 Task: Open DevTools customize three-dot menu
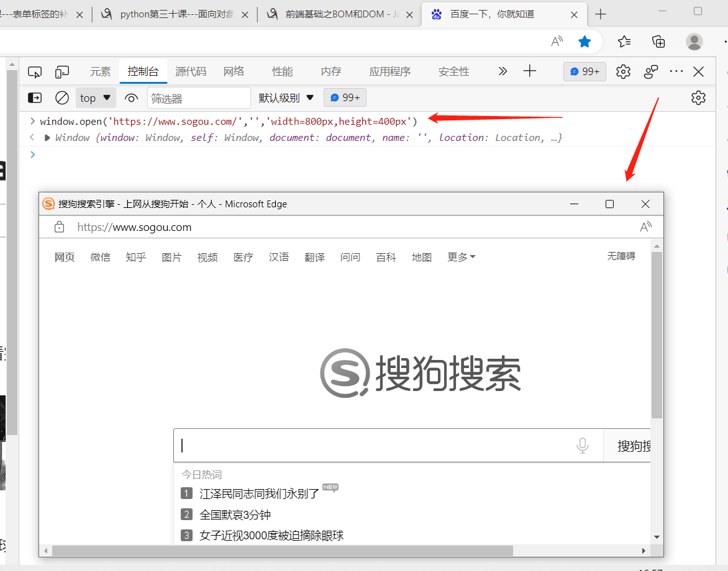tap(676, 71)
